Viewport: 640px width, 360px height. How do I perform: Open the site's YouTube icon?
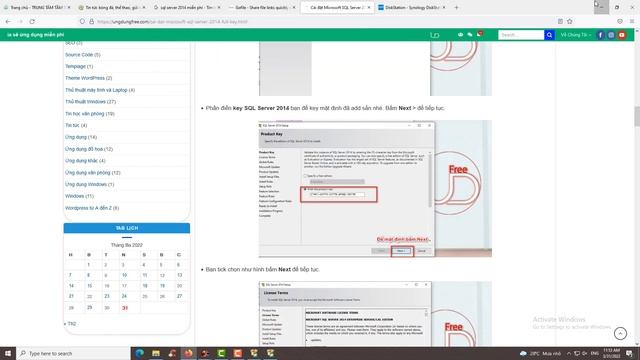tap(622, 35)
